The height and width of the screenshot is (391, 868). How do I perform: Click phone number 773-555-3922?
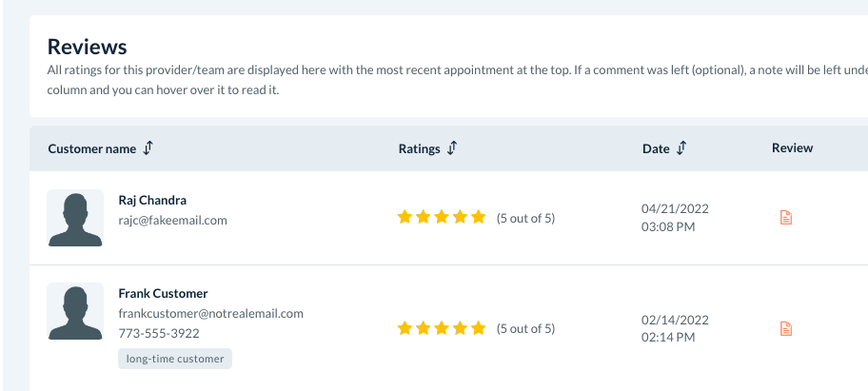[159, 333]
